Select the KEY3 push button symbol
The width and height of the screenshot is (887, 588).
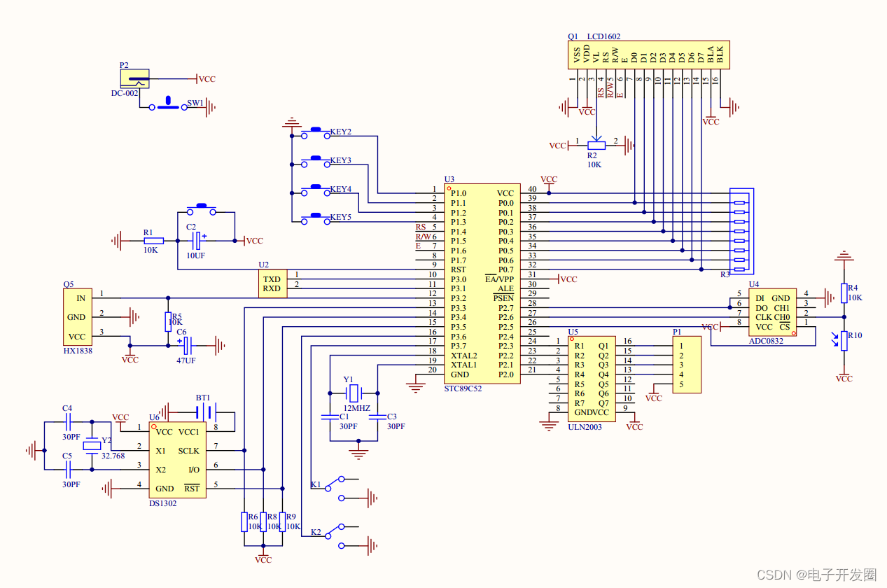[x=316, y=162]
